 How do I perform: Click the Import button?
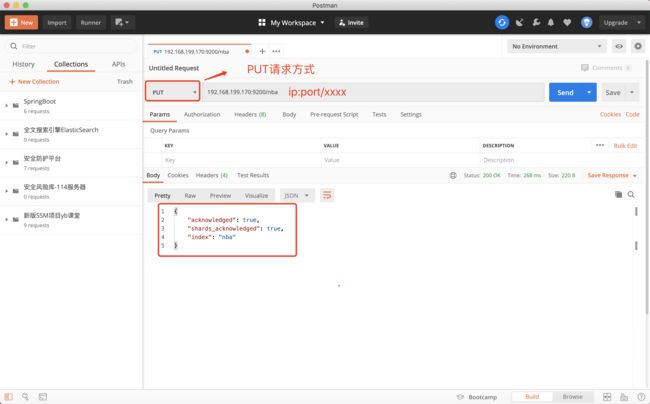coord(57,22)
